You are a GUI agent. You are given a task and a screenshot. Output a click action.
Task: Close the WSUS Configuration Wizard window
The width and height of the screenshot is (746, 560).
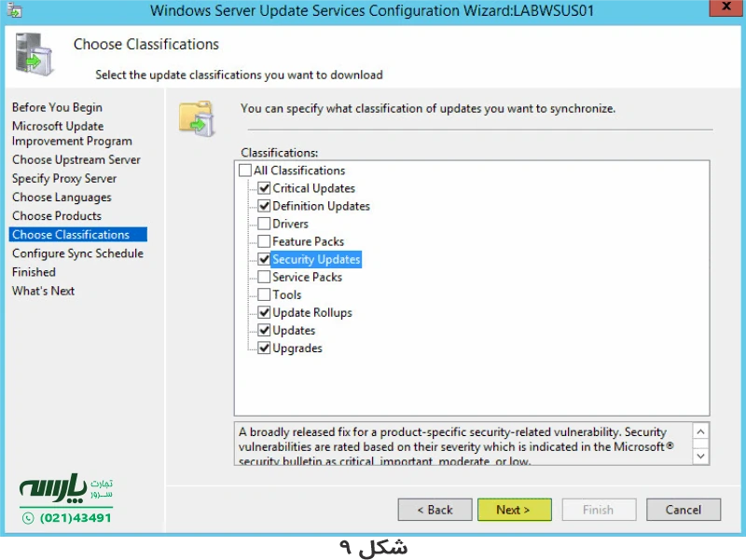click(x=726, y=7)
